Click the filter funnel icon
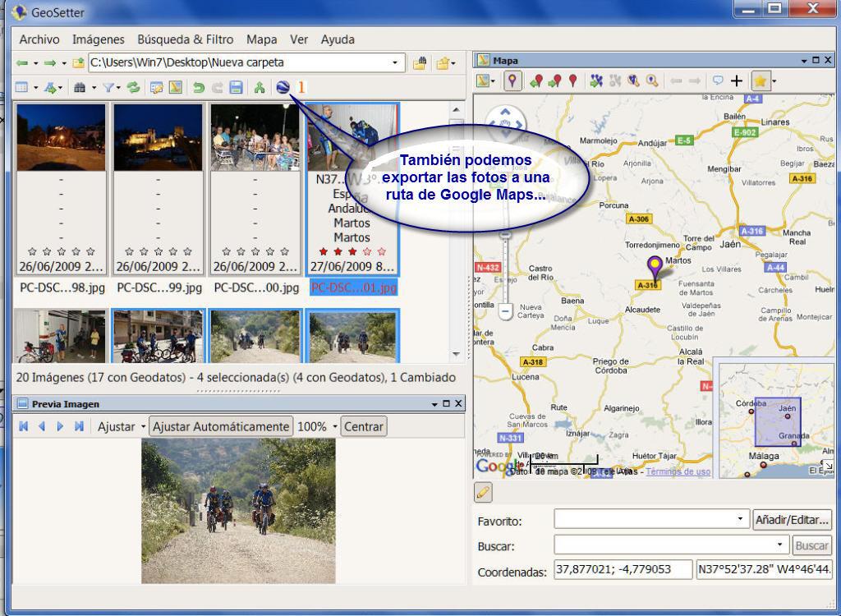 pos(109,87)
